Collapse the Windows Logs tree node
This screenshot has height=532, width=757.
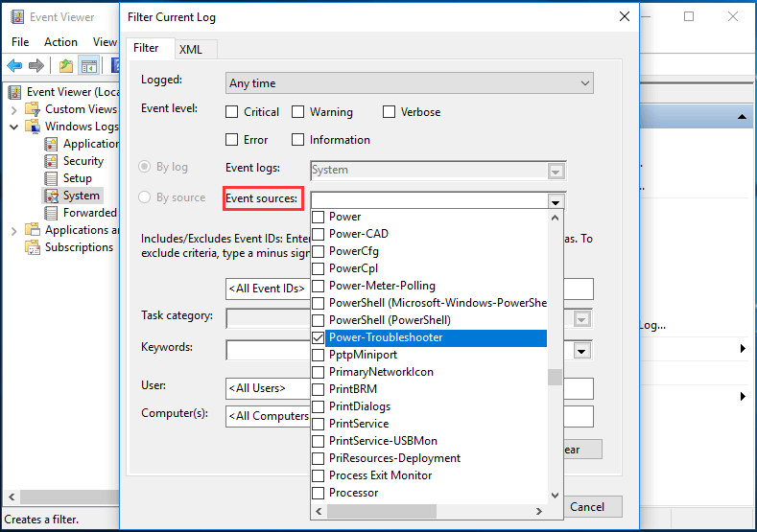pos(14,127)
